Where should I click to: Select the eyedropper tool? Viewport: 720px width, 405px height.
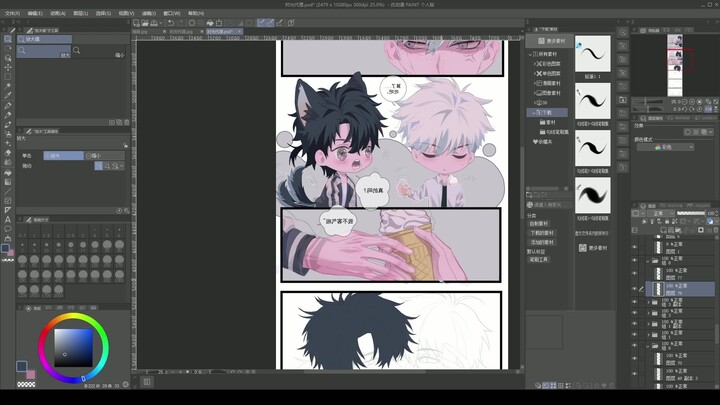click(x=8, y=96)
